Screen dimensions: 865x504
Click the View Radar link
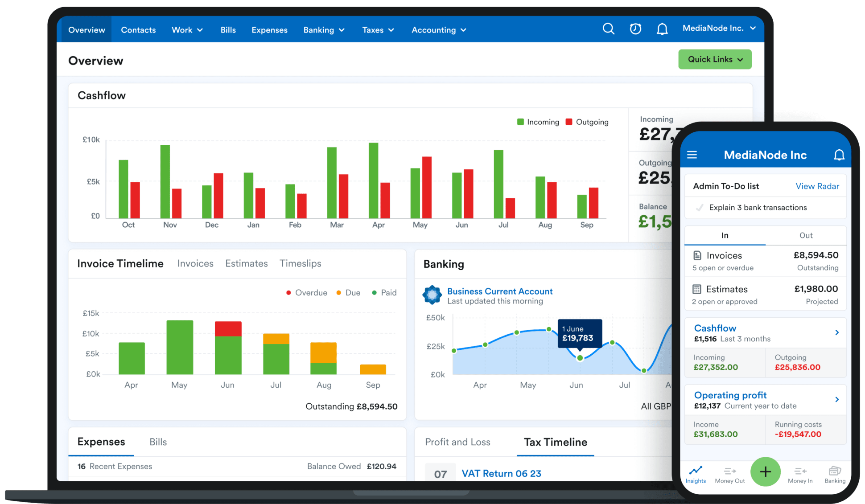pos(817,186)
